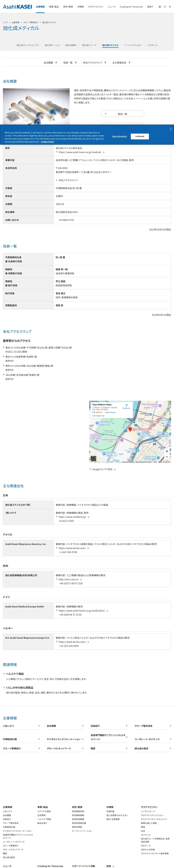Click down arrow next to 会社概要 anchor
Screen dimensions: 174x868
pyautogui.click(x=56, y=62)
